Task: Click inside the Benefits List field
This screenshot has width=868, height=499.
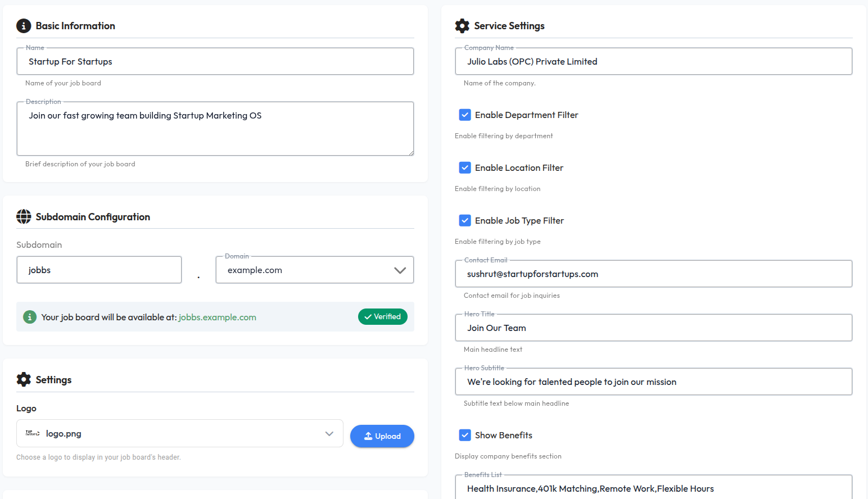Action: (653, 488)
